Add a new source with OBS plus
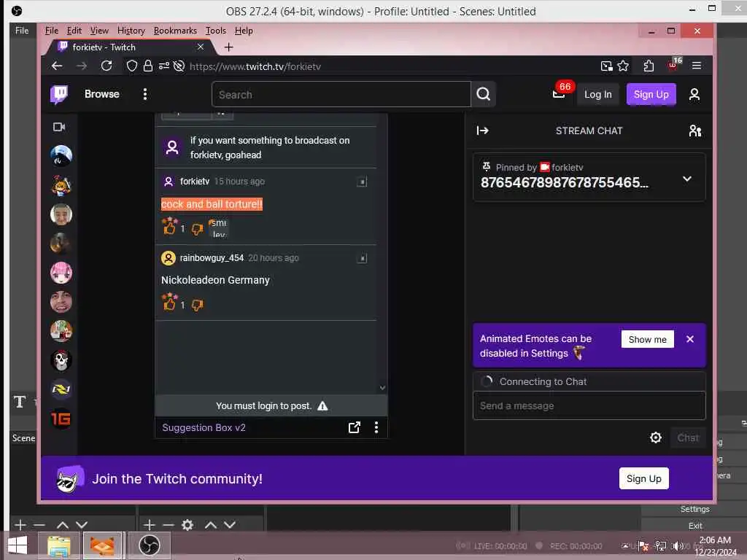Screen dimensions: 747x560 click(149, 525)
